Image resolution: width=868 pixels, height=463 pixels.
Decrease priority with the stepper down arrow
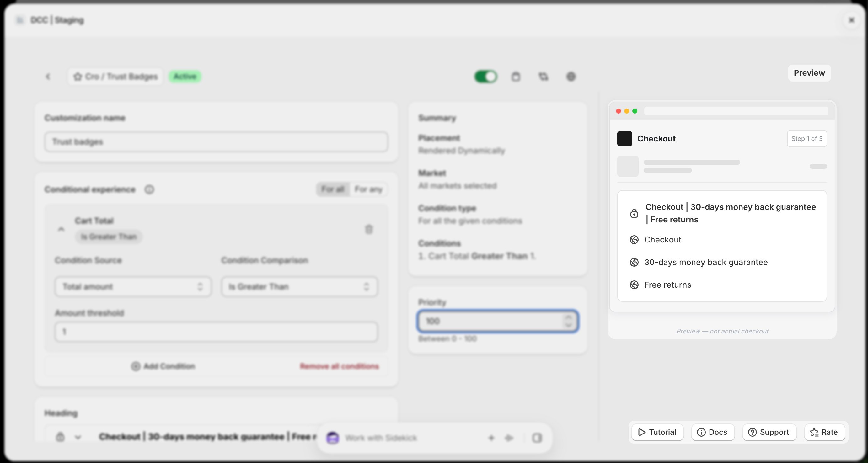(x=568, y=325)
